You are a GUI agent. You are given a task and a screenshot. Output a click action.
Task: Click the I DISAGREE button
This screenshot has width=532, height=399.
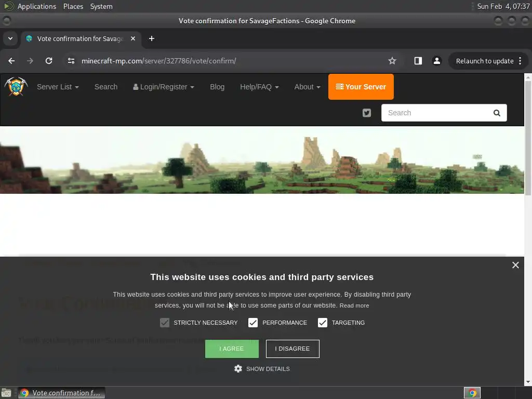(x=292, y=349)
